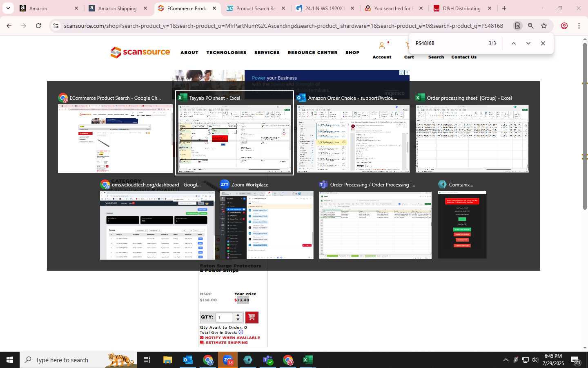Click the ad info icon on banner
This screenshot has height=368, width=588.
click(x=402, y=73)
